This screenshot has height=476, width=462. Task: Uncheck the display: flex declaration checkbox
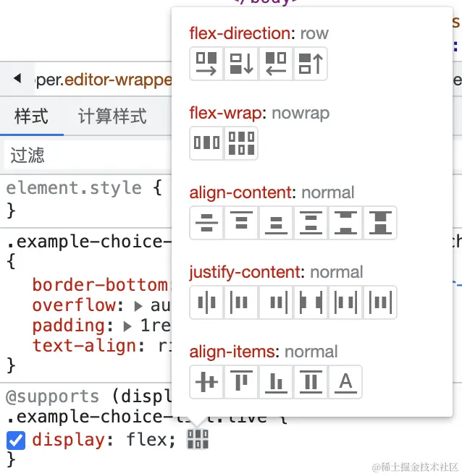coord(16,440)
